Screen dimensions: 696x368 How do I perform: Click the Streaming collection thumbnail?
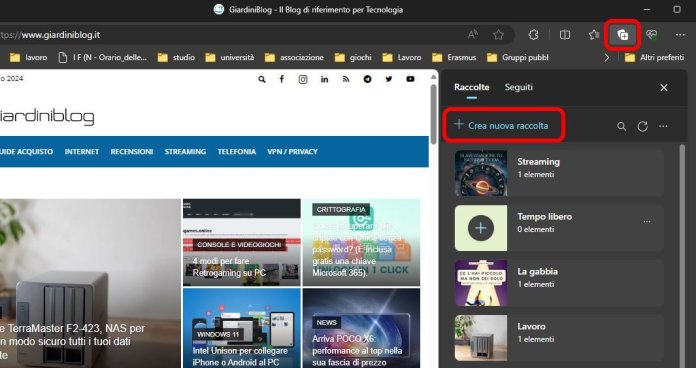tap(481, 173)
